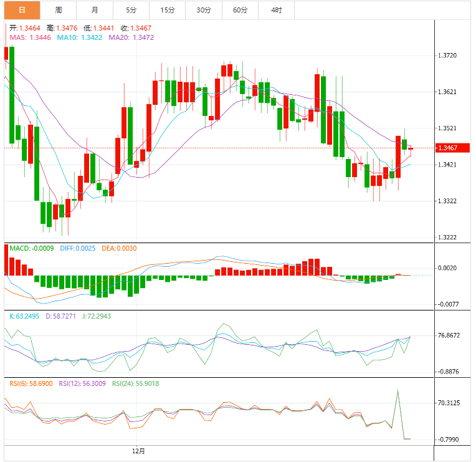476x462 pixels.
Task: Switch to the 4时 timeframe tab
Action: (x=276, y=10)
